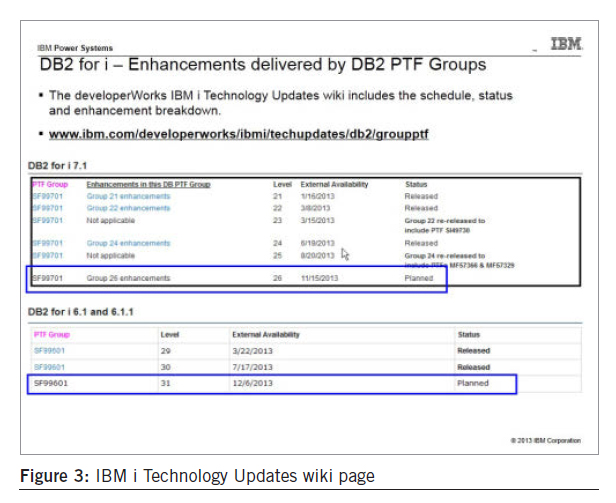Open the SF99701 link in the level 25 row
Viewport: 616px width, 503px height.
click(48, 255)
